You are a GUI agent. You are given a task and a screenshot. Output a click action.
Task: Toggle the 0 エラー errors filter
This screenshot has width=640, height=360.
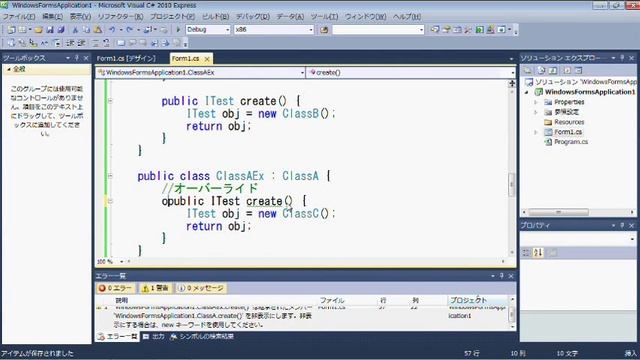point(116,288)
